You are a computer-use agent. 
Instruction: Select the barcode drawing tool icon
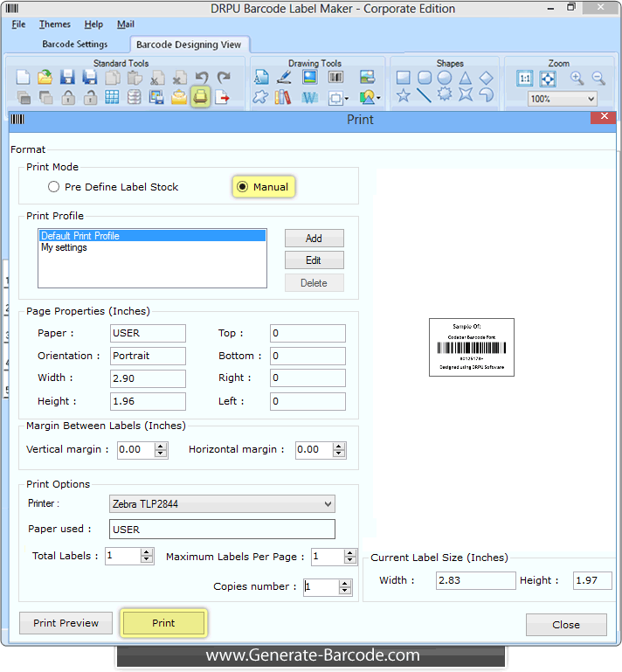pyautogui.click(x=335, y=77)
